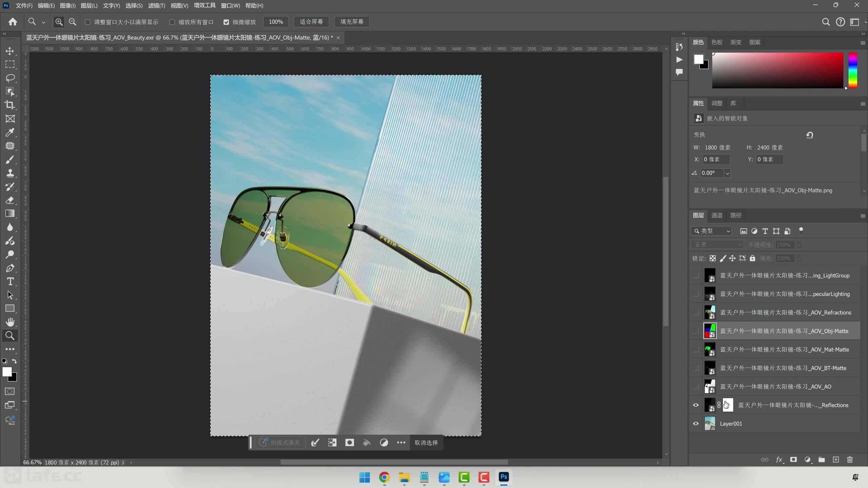
Task: Reset transform in Properties panel
Action: point(810,135)
